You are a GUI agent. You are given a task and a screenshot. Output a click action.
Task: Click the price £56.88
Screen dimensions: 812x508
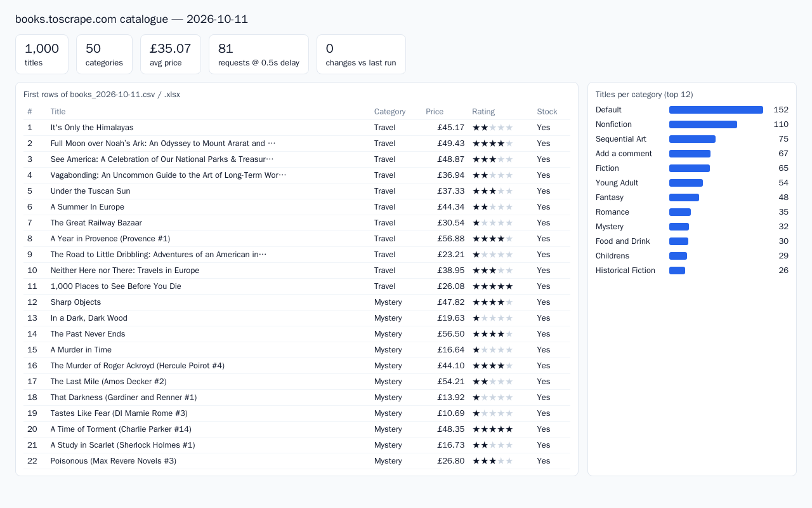point(451,239)
